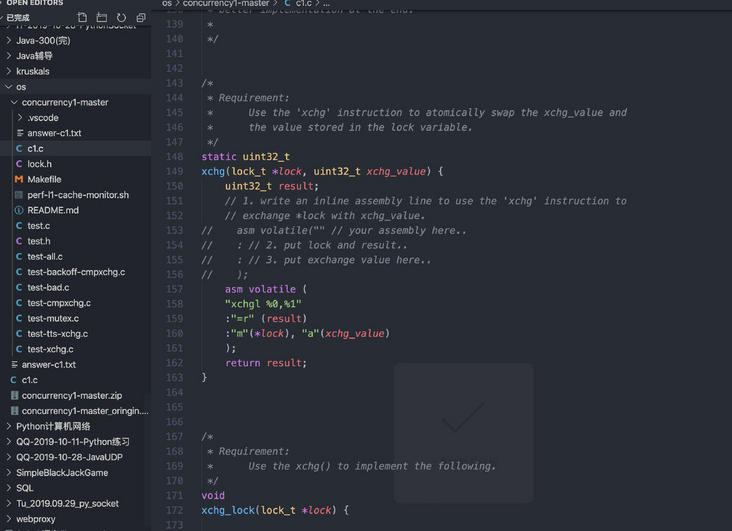Expand the SimpleBlackJackGame folder

tap(61, 472)
